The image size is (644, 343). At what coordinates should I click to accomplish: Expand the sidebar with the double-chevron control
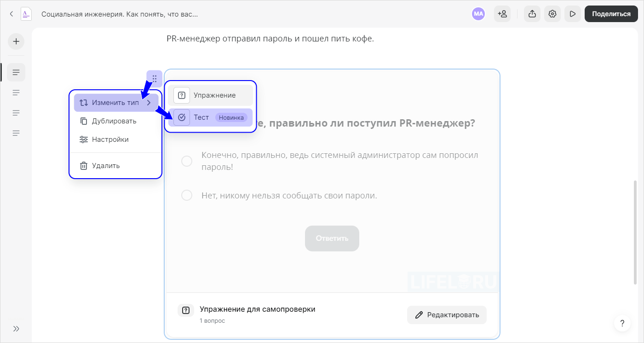[x=16, y=328]
